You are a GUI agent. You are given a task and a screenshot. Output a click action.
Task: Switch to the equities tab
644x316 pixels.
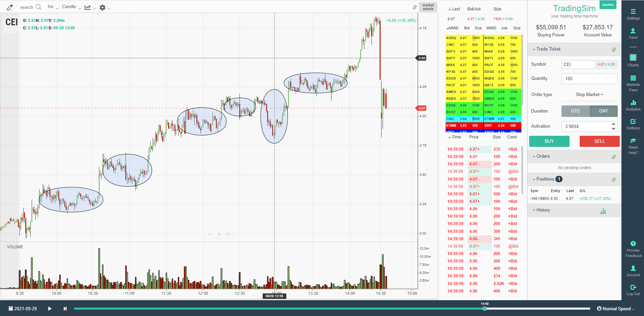(x=608, y=5)
